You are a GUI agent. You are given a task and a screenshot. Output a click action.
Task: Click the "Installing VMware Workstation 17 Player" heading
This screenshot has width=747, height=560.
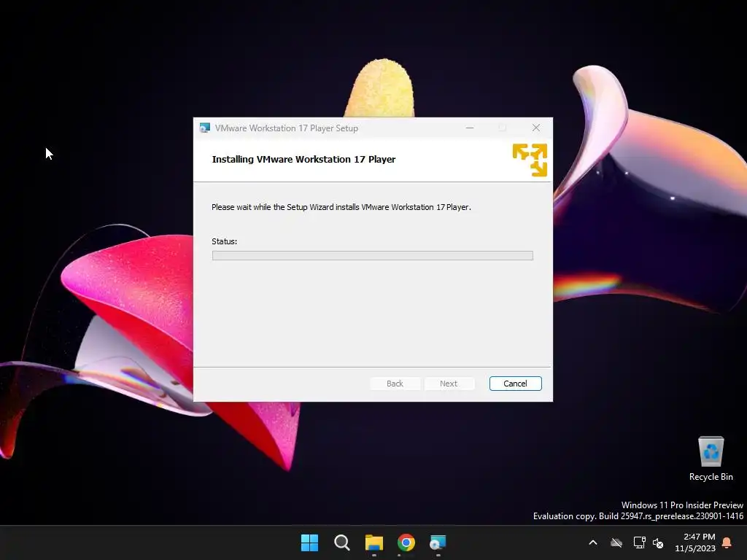pos(303,160)
